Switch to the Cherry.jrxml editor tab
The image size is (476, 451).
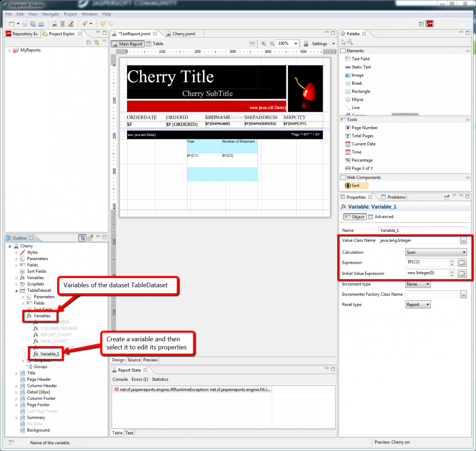pyautogui.click(x=183, y=34)
